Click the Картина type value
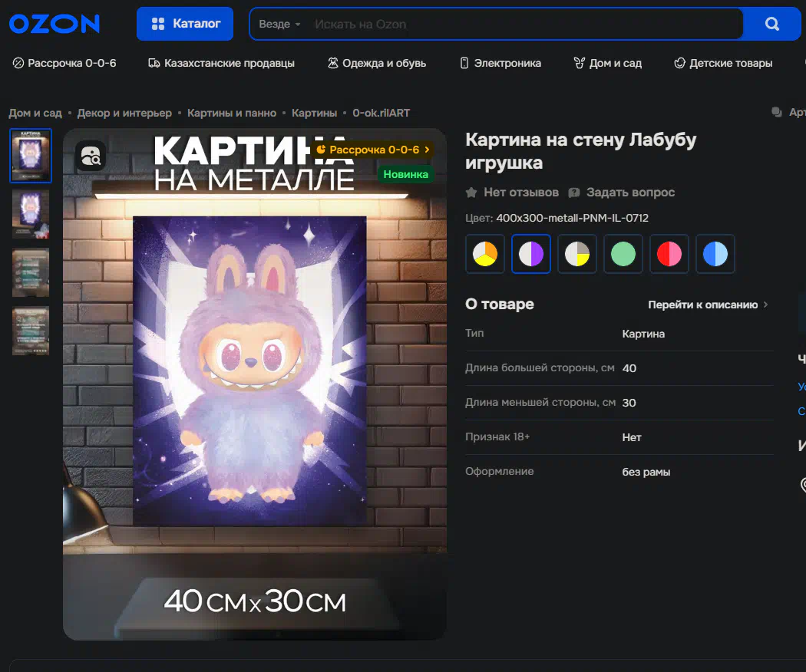 (x=643, y=334)
